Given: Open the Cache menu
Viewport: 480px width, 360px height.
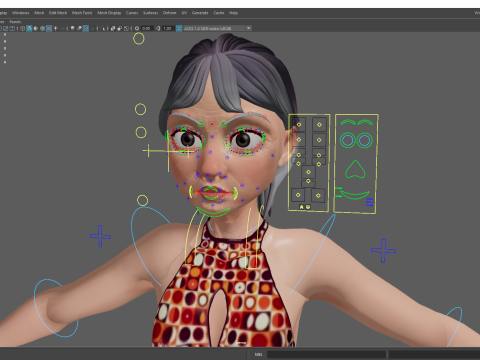Looking at the screenshot, I should tap(219, 13).
